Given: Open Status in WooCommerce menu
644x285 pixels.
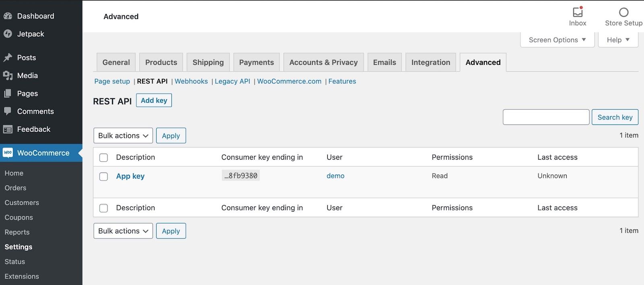Looking at the screenshot, I should [x=15, y=262].
